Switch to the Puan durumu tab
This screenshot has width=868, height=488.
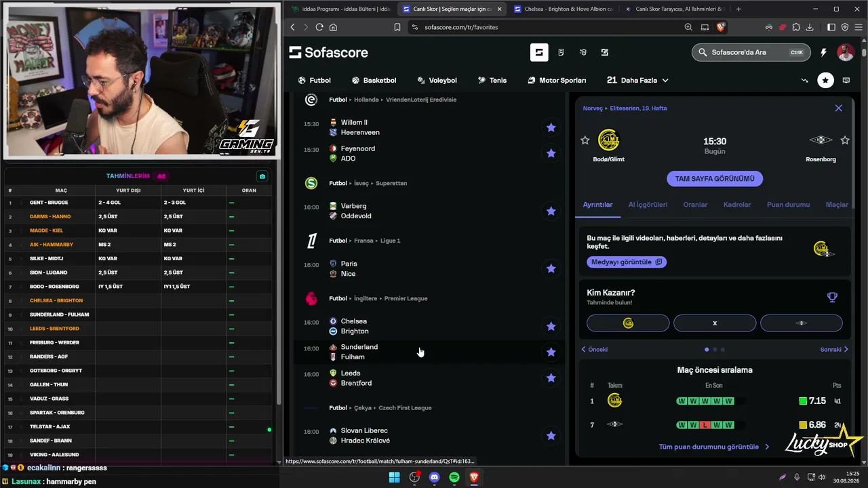(788, 205)
